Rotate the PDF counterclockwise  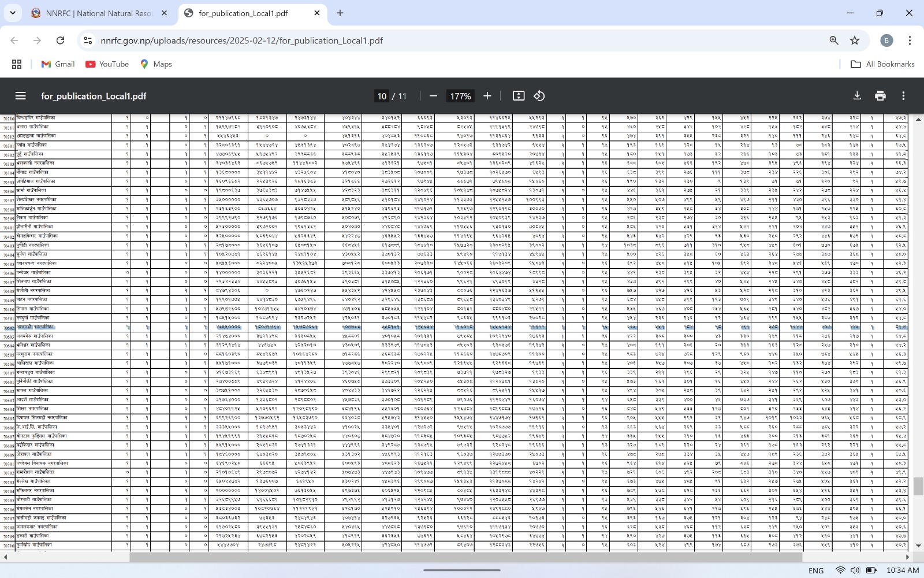coord(539,96)
